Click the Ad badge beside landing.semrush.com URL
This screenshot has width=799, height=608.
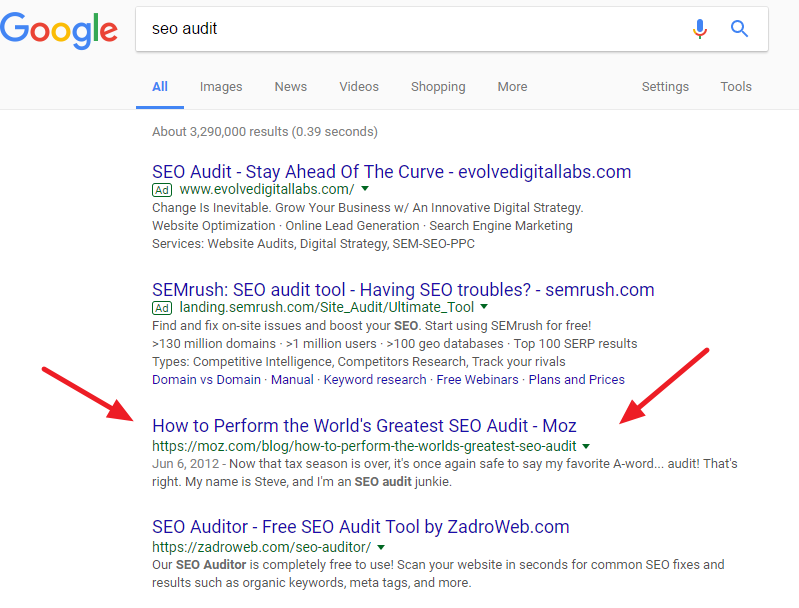click(x=162, y=308)
